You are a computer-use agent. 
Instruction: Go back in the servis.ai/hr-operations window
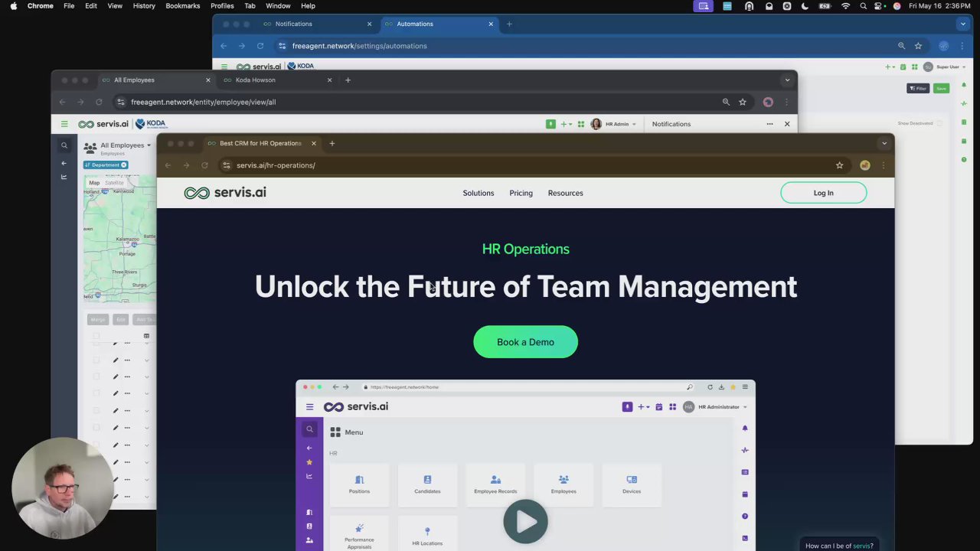(x=168, y=165)
